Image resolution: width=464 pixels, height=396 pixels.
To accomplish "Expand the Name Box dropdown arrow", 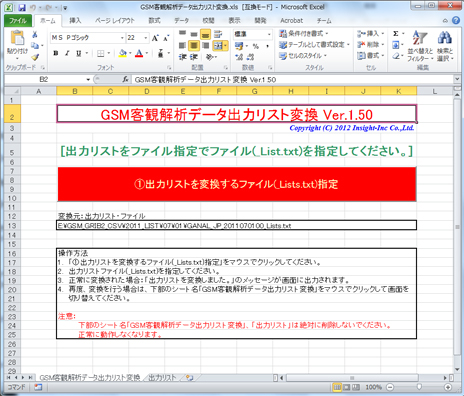I will click(x=88, y=79).
